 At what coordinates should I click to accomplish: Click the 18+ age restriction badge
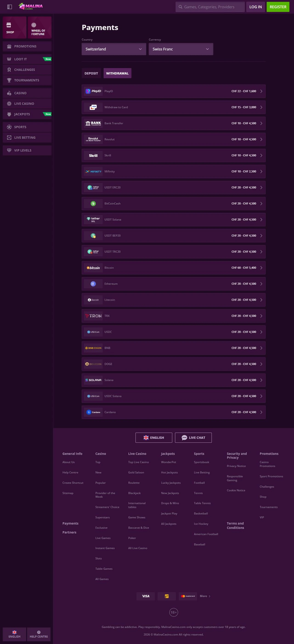[174, 612]
